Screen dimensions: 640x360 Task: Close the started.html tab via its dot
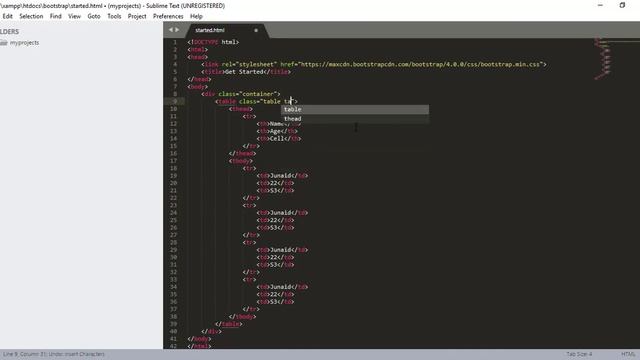point(256,30)
